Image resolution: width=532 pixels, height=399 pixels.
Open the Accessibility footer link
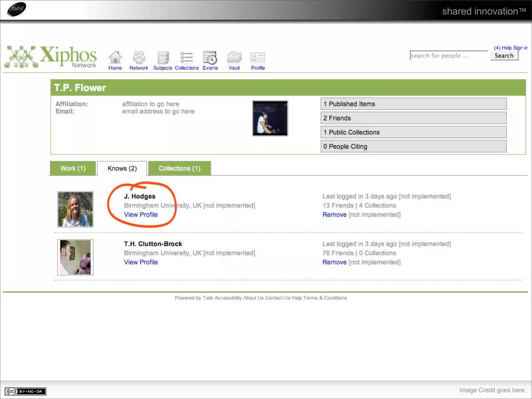tap(228, 298)
